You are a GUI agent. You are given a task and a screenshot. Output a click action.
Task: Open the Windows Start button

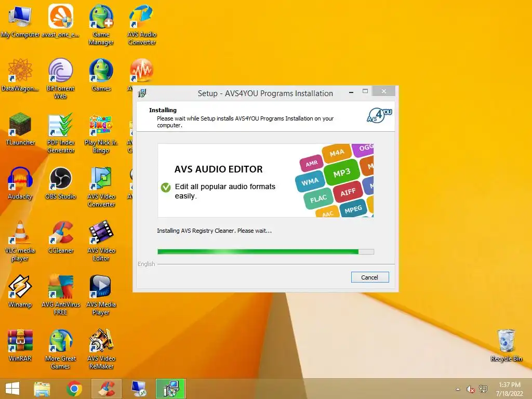point(12,389)
